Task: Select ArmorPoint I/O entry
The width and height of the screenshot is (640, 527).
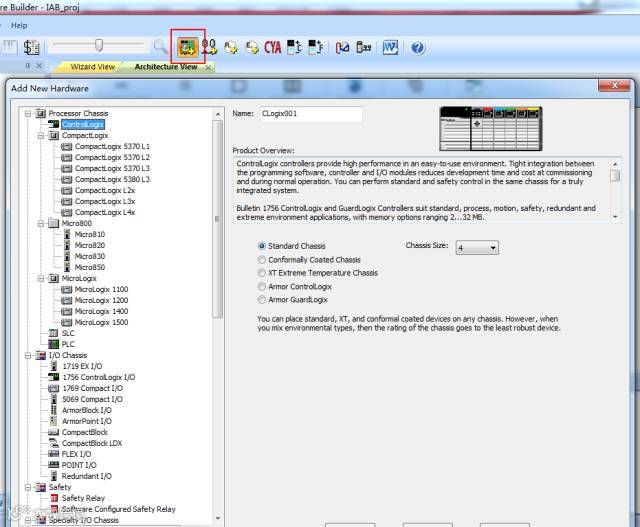Action: coord(87,421)
